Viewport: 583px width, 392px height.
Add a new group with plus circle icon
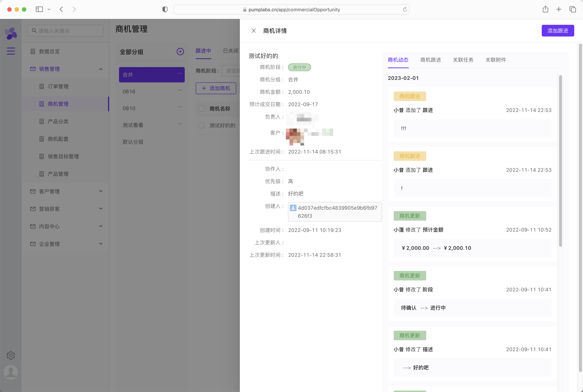(x=180, y=52)
